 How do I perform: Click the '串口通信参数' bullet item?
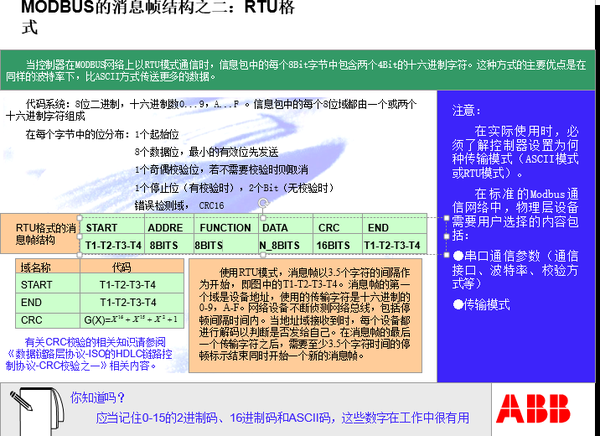pos(515,270)
